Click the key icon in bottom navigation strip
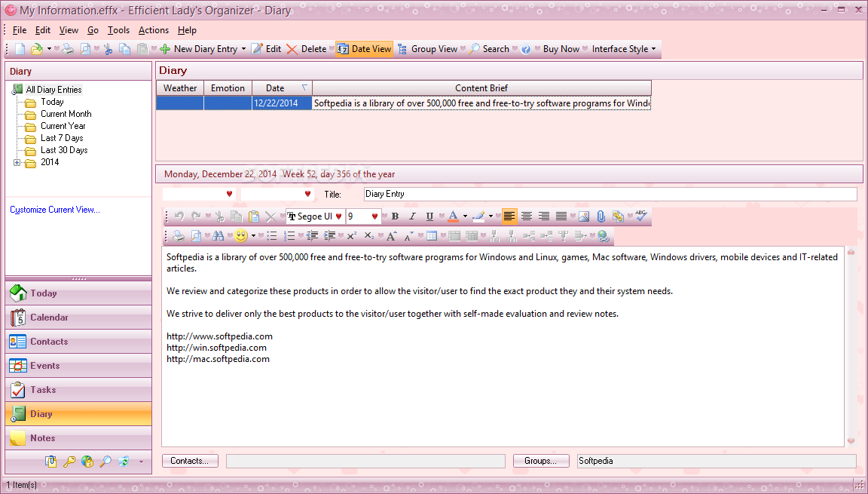This screenshot has height=494, width=868. coord(69,462)
